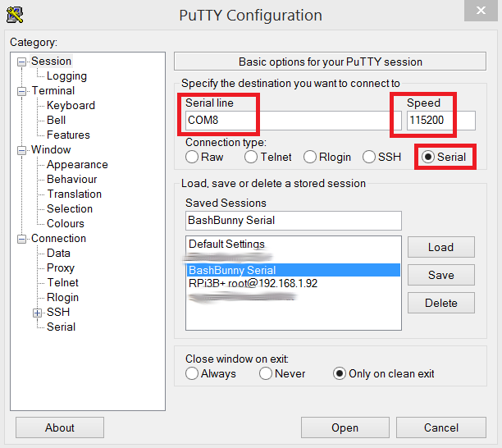502x448 pixels.
Task: Open the Bell settings category
Action: tap(56, 120)
